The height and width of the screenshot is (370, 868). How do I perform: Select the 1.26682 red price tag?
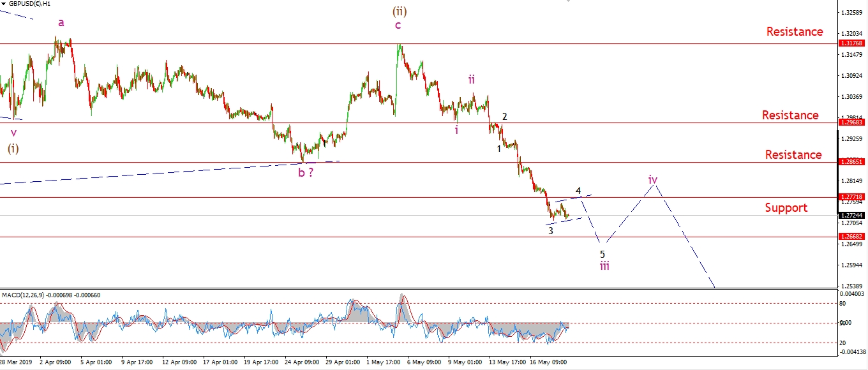coord(852,236)
